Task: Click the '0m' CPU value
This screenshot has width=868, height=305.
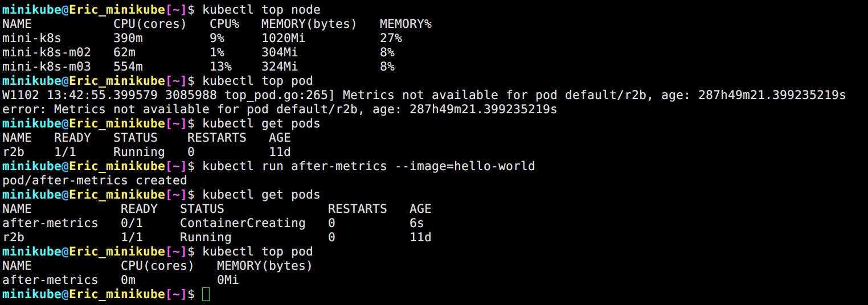Action: tap(128, 280)
